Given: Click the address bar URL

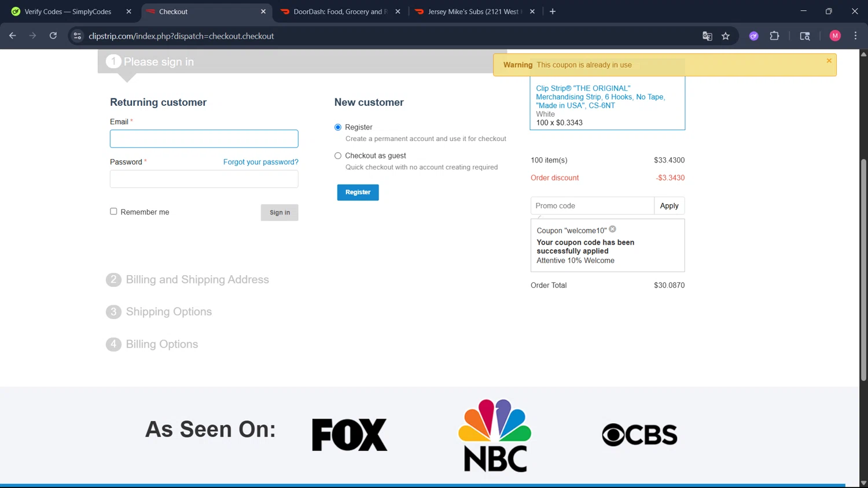Looking at the screenshot, I should click(181, 36).
